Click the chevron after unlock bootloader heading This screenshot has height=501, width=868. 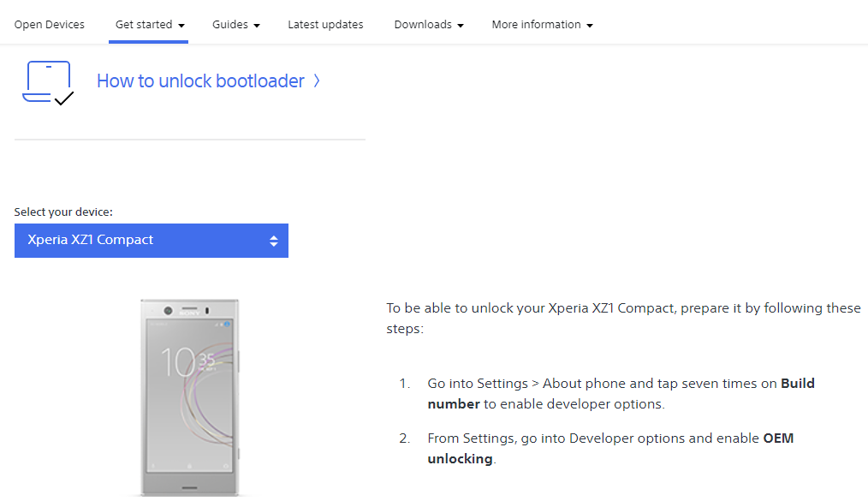[x=317, y=81]
